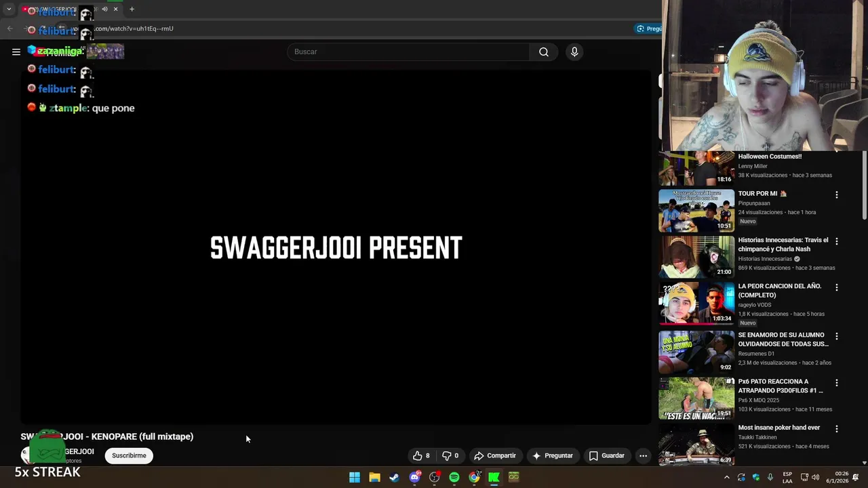Open Discord from the taskbar
868x488 pixels.
point(414,477)
